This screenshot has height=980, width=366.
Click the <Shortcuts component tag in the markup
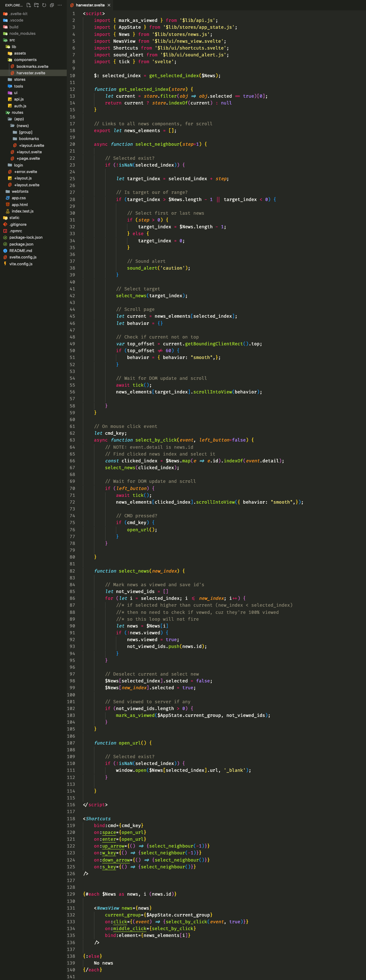pyautogui.click(x=97, y=819)
